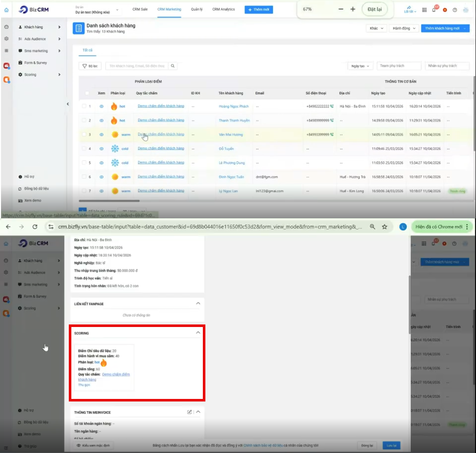Open the Chrome three-dot menu
Viewport: 476px width, 453px height.
[x=467, y=226]
